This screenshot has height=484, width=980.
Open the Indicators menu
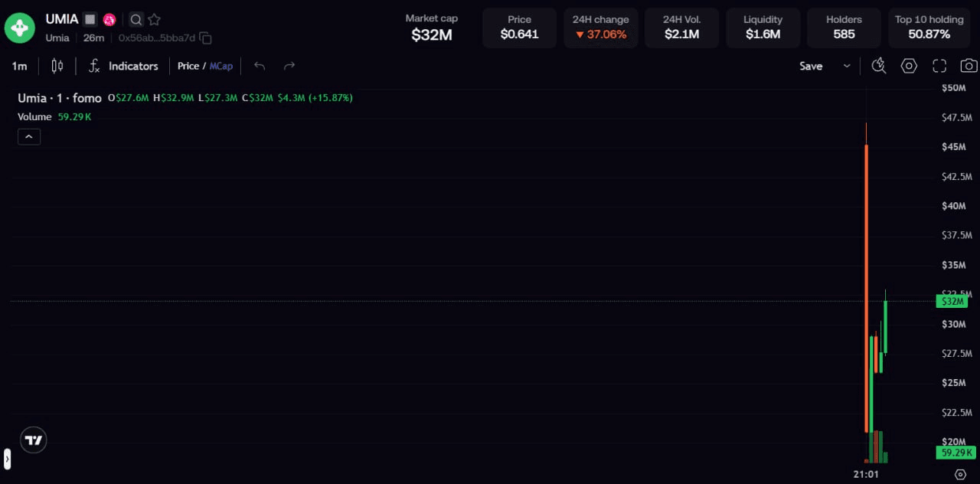click(133, 66)
